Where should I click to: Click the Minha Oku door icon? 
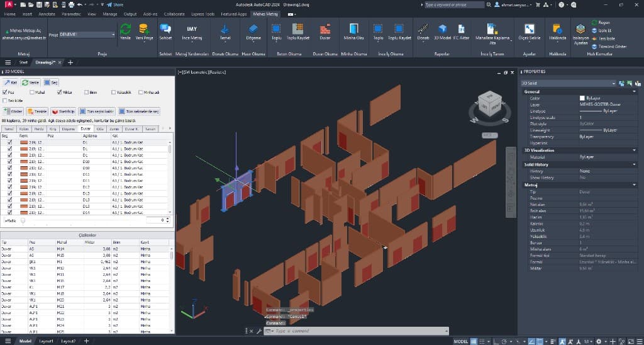tap(353, 28)
